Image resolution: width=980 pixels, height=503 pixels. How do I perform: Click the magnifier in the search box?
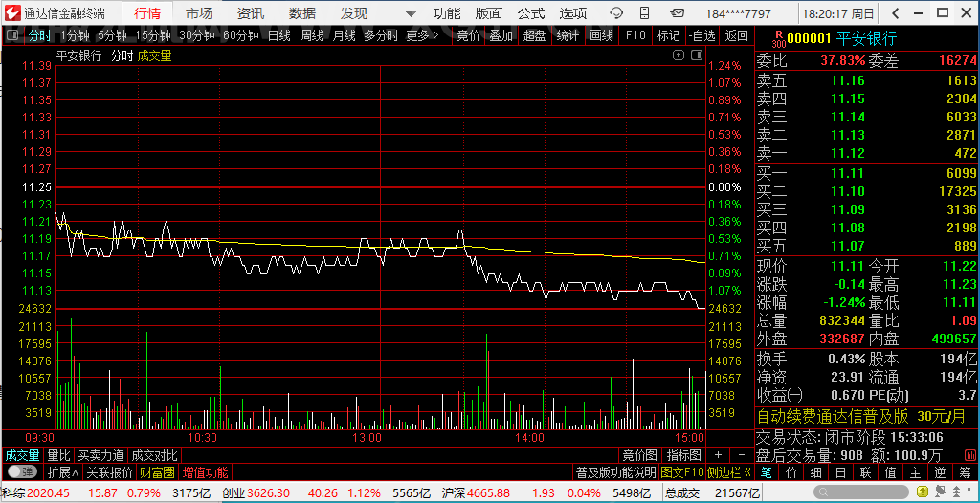824,493
